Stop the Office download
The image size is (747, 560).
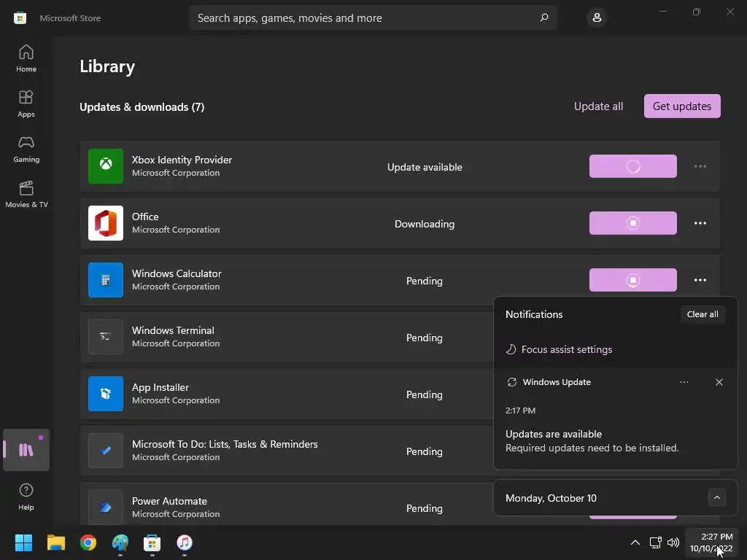point(632,223)
